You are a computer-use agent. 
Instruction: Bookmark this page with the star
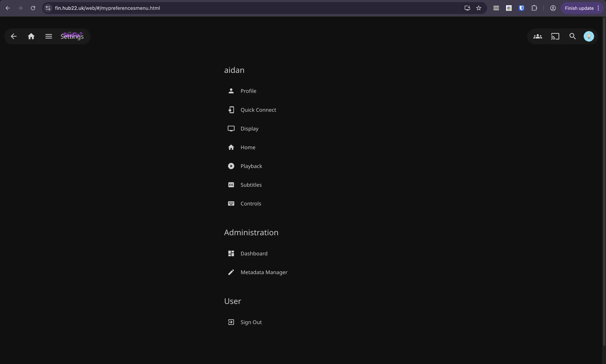479,8
